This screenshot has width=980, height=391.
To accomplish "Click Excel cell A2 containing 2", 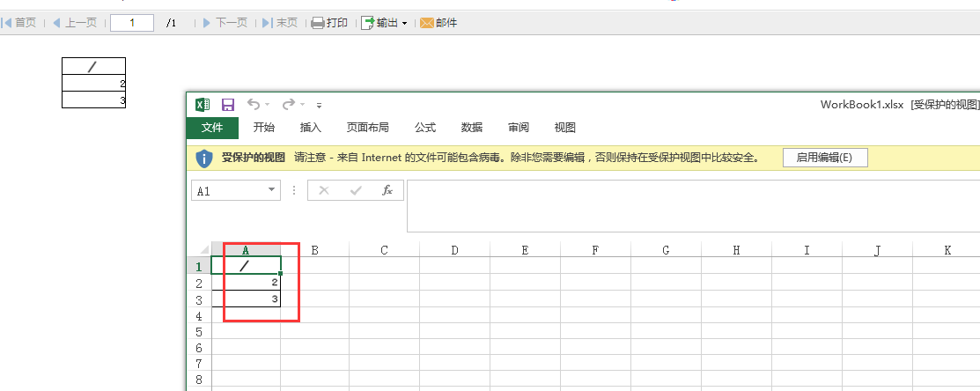I will click(x=247, y=283).
